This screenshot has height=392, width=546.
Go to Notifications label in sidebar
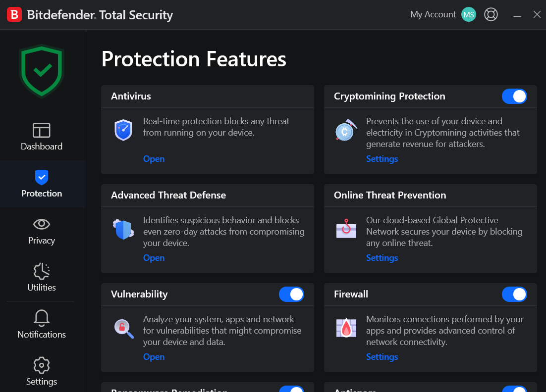[x=42, y=335]
